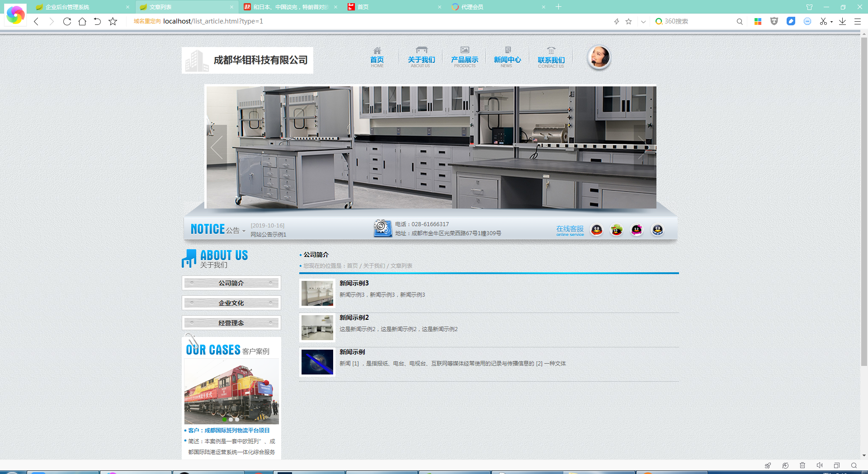Click the browser forward arrow
This screenshot has height=474, width=868.
51,21
